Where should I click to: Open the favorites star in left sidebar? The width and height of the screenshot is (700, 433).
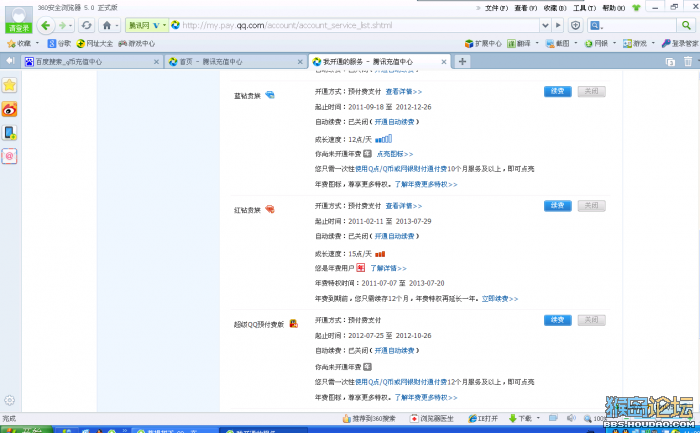pos(9,85)
